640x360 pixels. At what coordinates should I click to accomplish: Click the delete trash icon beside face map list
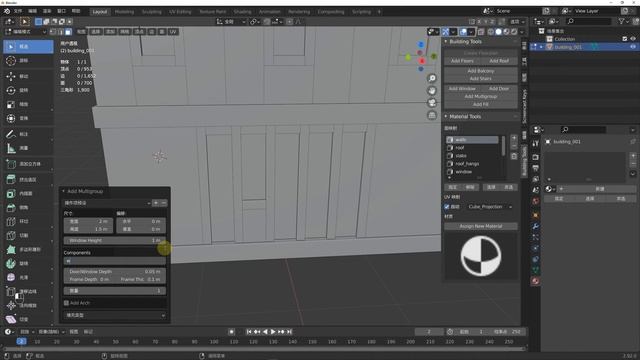514,156
